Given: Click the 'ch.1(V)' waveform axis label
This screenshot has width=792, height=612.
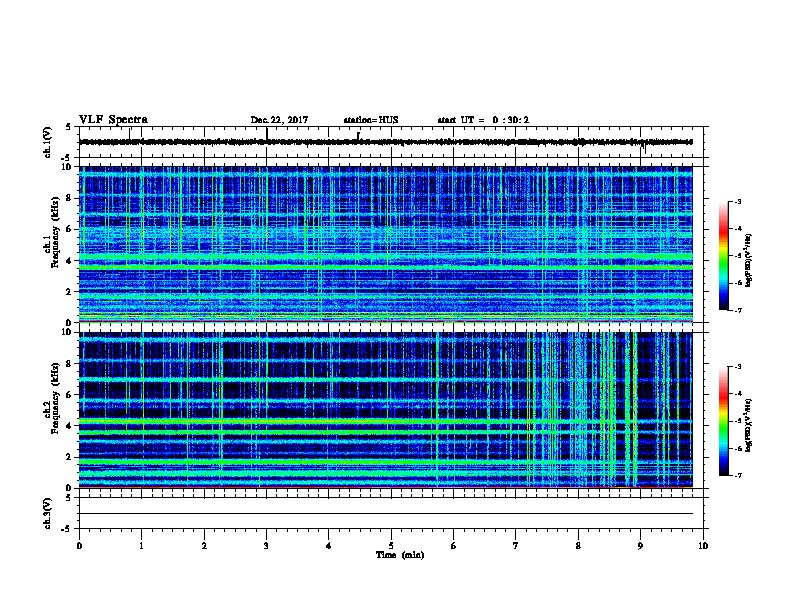Looking at the screenshot, I should [x=48, y=142].
